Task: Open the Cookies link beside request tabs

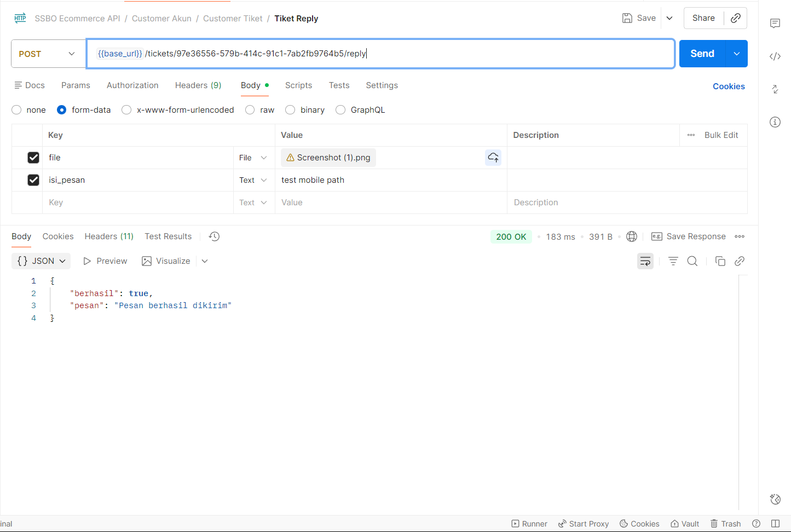Action: [728, 86]
